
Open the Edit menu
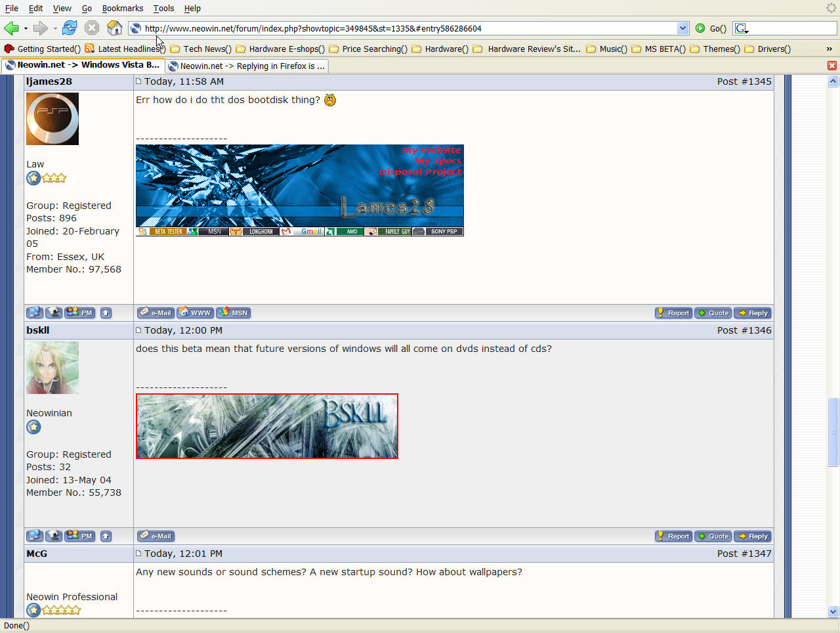[35, 8]
